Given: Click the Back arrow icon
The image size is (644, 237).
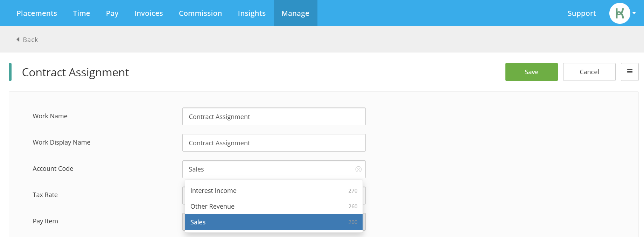Looking at the screenshot, I should click(x=18, y=40).
